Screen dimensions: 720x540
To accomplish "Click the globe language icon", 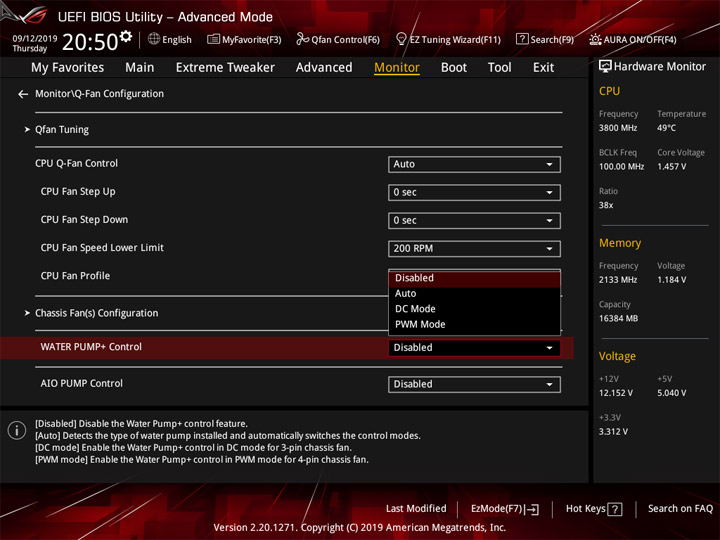I will tap(154, 39).
